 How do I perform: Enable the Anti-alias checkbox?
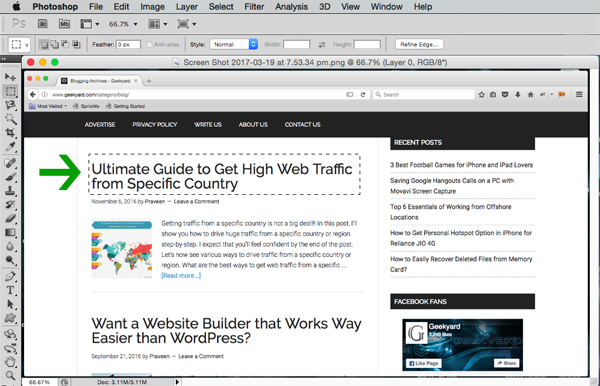tap(150, 45)
